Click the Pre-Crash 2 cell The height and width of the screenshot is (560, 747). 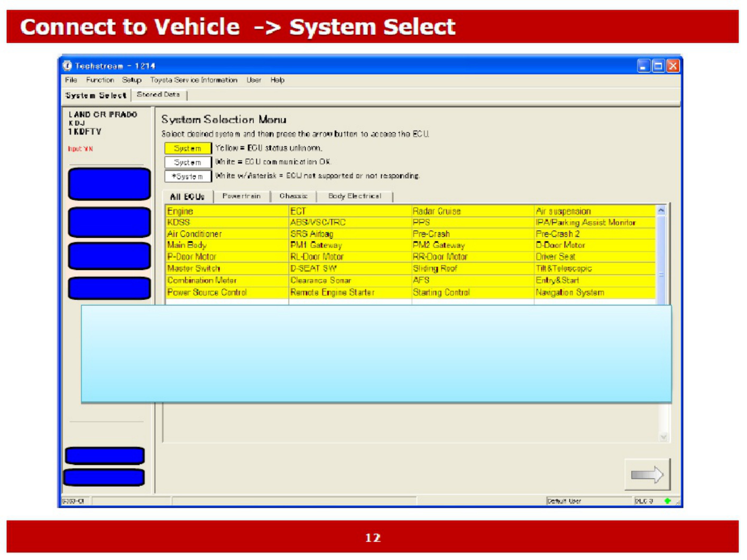tap(595, 234)
